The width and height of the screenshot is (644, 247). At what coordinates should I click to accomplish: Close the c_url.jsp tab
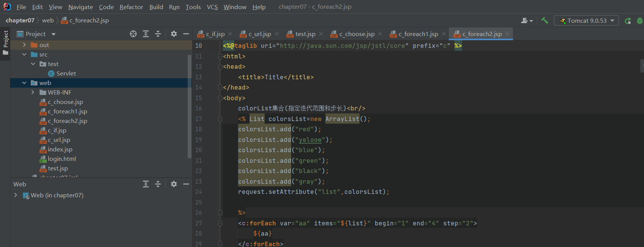[x=277, y=34]
